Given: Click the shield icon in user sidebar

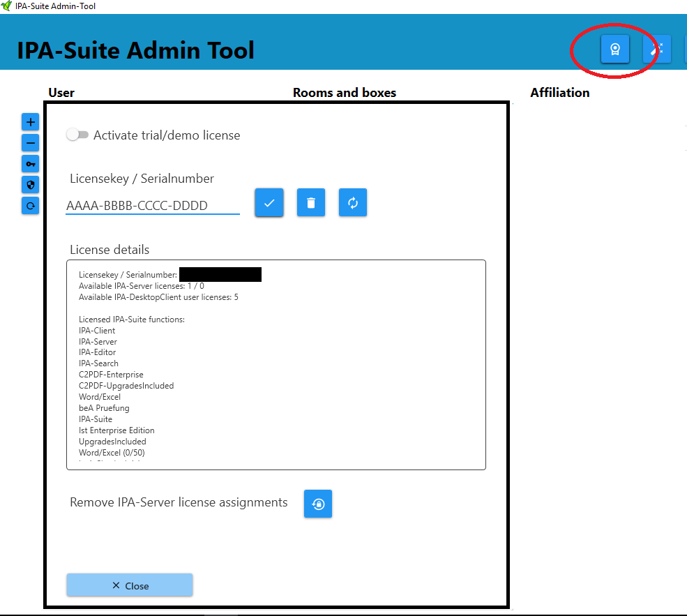Looking at the screenshot, I should tap(30, 185).
